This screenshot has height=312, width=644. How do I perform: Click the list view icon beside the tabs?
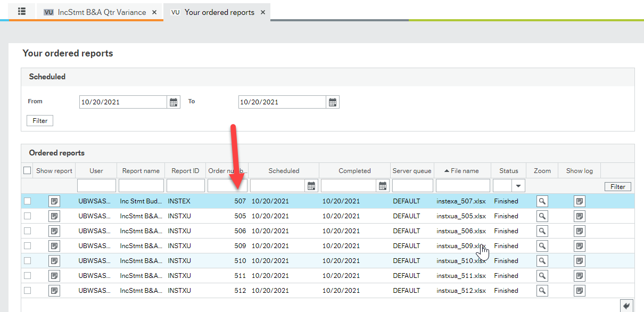pos(21,11)
